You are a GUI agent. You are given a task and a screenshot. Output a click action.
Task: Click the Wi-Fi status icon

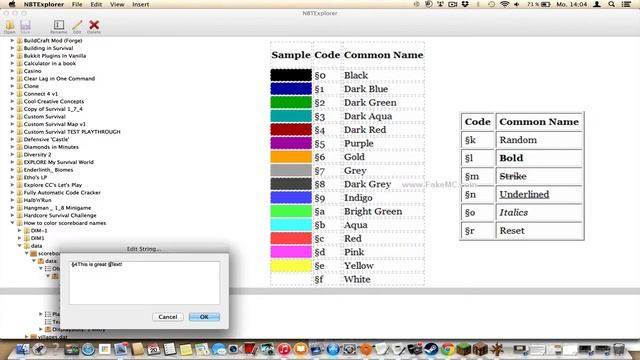point(505,4)
